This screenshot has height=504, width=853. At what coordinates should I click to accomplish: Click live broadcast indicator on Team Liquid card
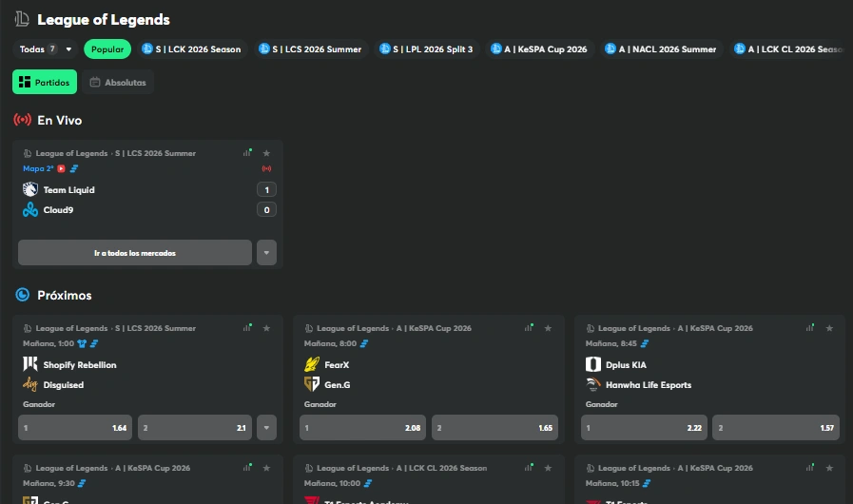click(x=266, y=168)
